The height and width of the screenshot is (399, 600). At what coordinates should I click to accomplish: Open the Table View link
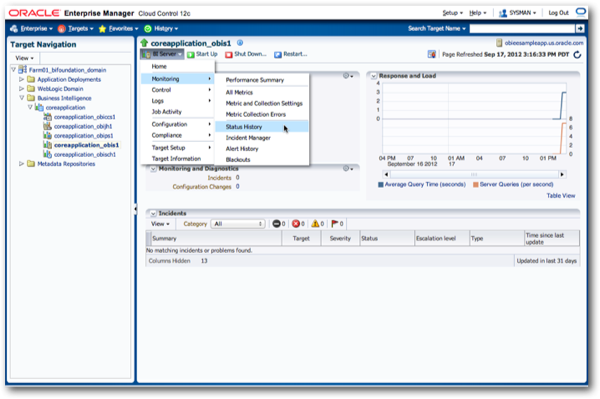coord(561,195)
